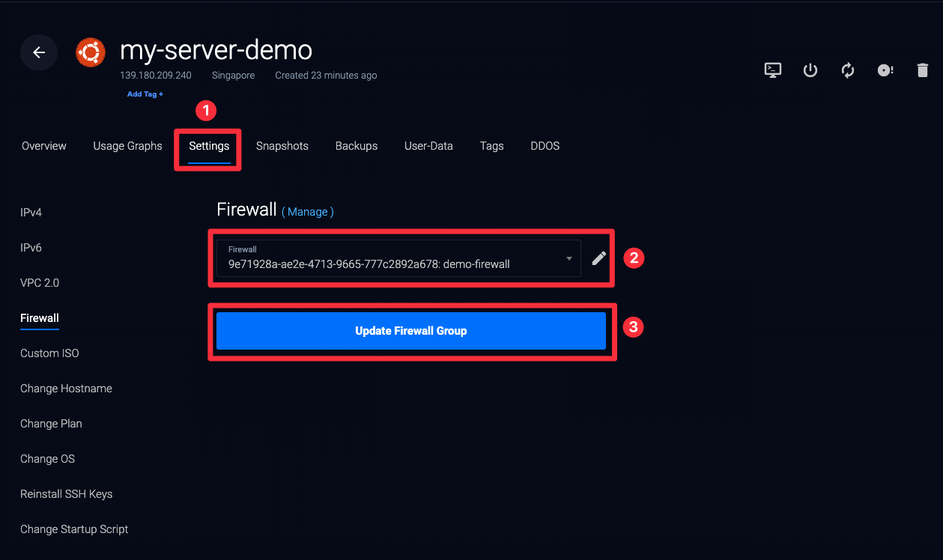This screenshot has height=560, width=943.
Task: Open the DDOS tab
Action: 545,146
